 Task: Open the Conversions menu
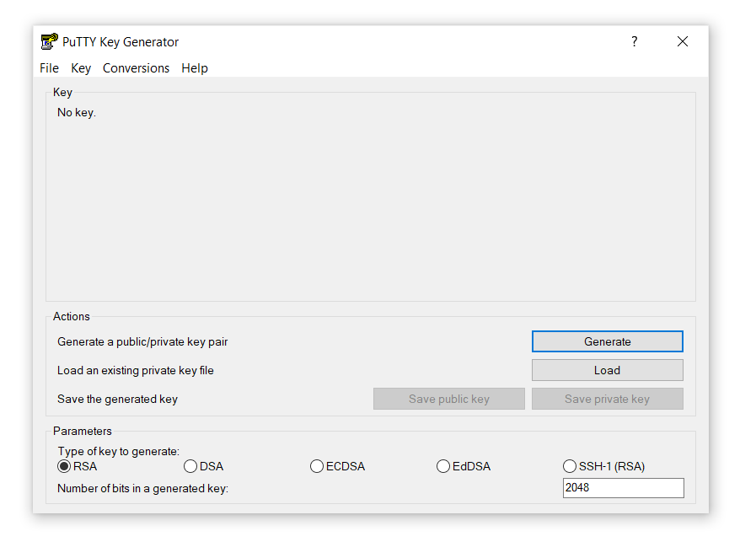click(136, 68)
